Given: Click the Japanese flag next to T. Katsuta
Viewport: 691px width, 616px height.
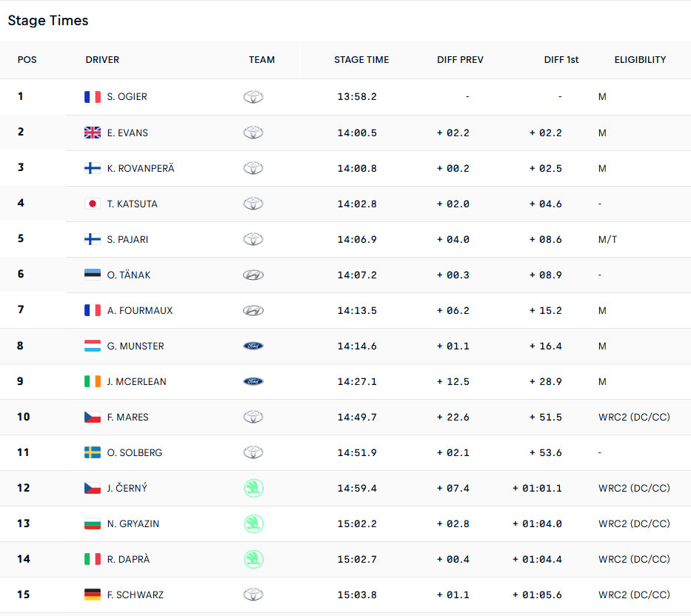Looking at the screenshot, I should (93, 204).
